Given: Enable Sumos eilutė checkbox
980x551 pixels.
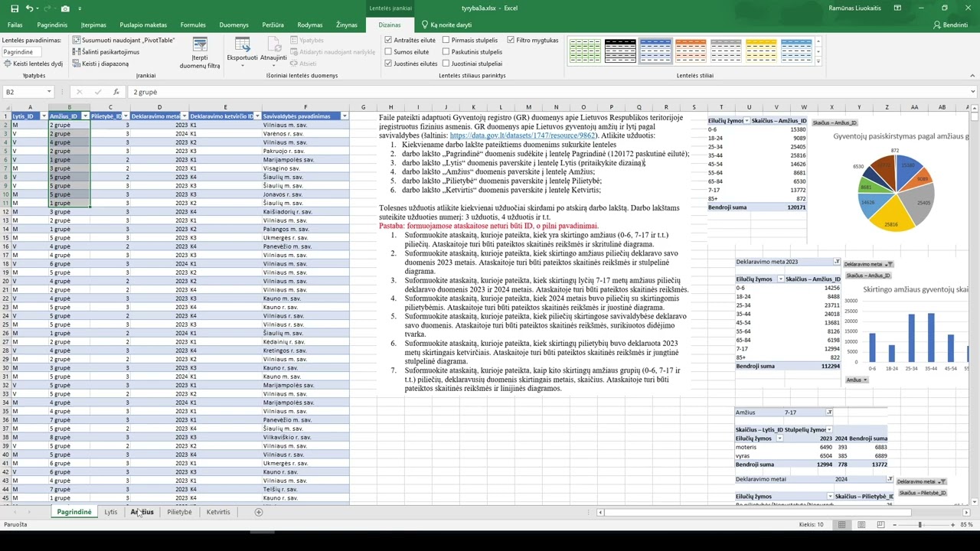Looking at the screenshot, I should (x=389, y=52).
